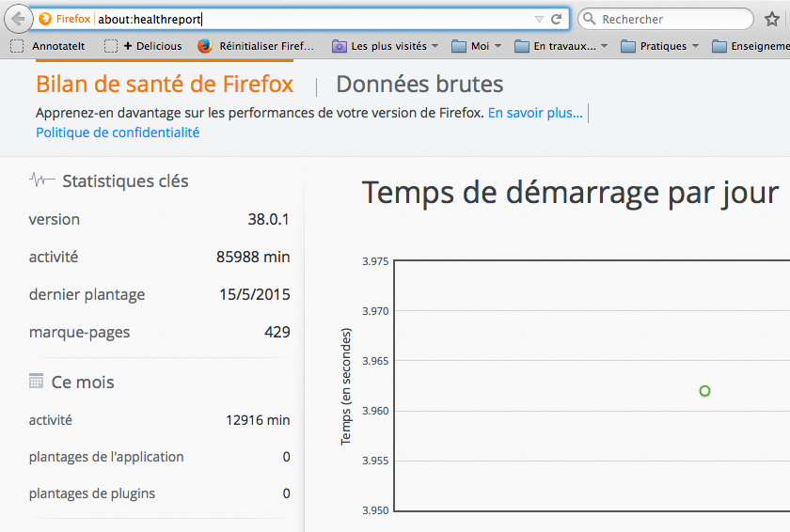
Task: Open the Réinitialiser Firef... bookmark
Action: tap(256, 46)
